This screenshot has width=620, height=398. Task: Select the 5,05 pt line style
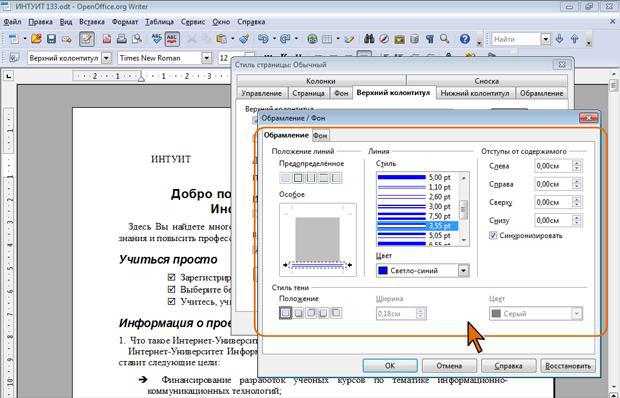point(417,236)
